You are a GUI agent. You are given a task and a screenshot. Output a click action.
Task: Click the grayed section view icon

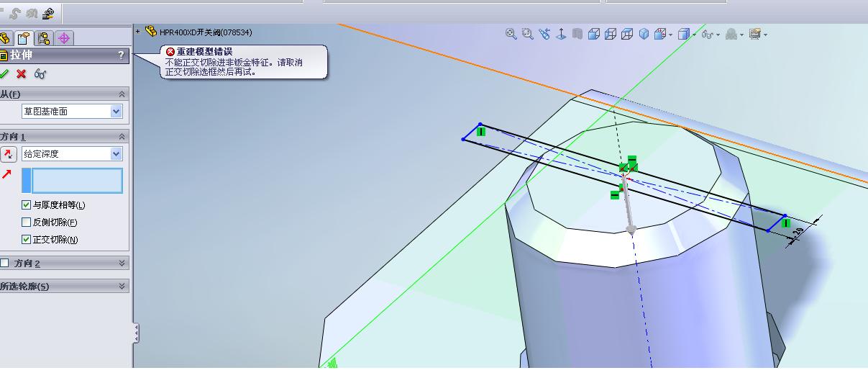coord(577,34)
